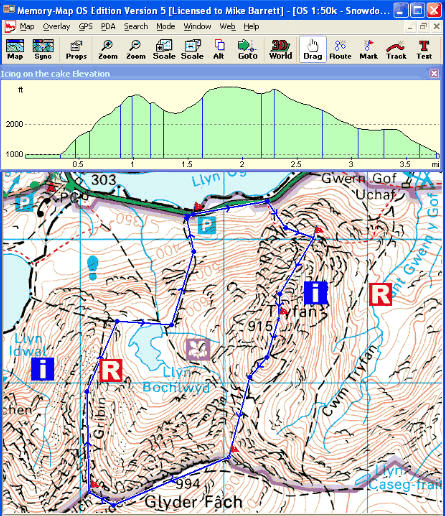Screen dimensions: 445x516
Task: Click the Alt map toolbar icon
Action: (x=219, y=49)
